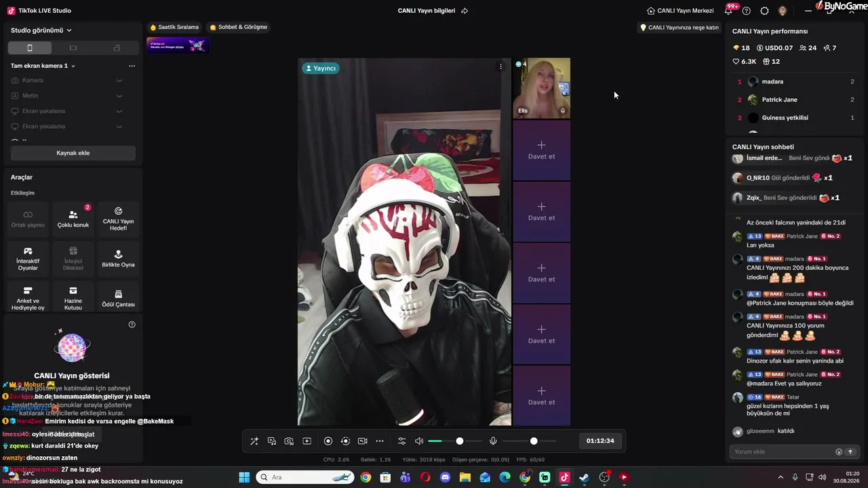Open the broadcaster video options menu
The height and width of the screenshot is (488, 868).
[x=501, y=66]
